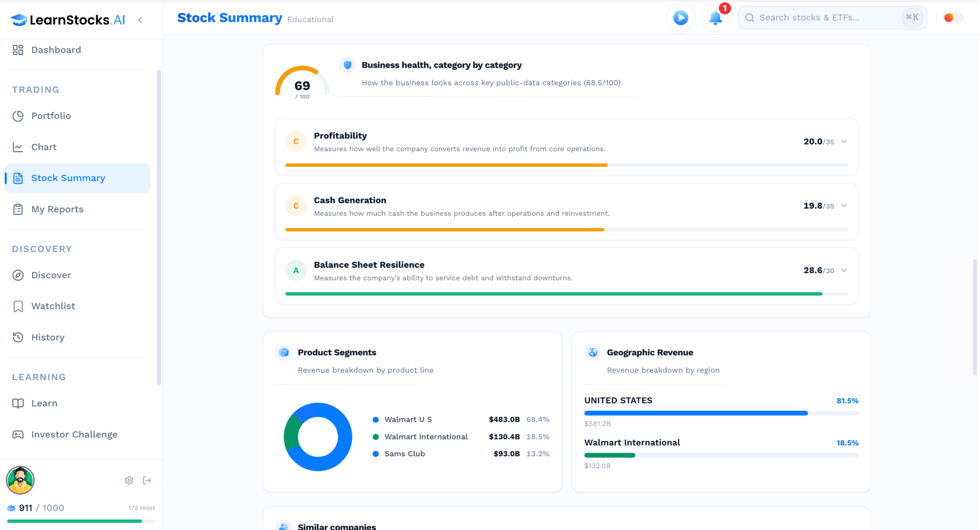Open notifications bell with badge
The width and height of the screenshot is (980, 530).
(x=716, y=17)
